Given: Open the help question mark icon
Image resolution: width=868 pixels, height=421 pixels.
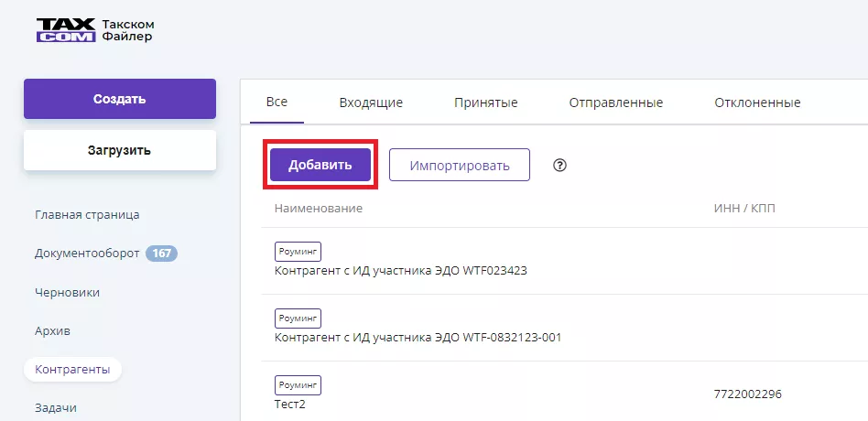Looking at the screenshot, I should [x=560, y=166].
